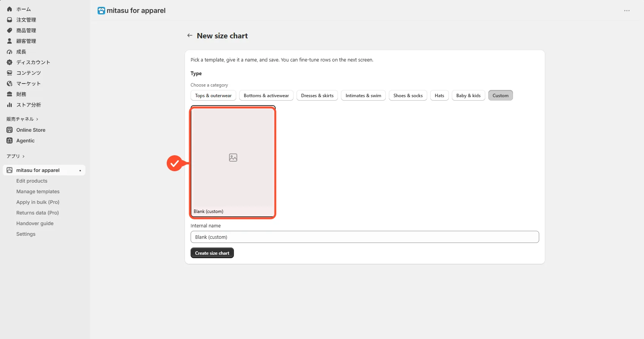Select the Intimates & swim category

363,96
